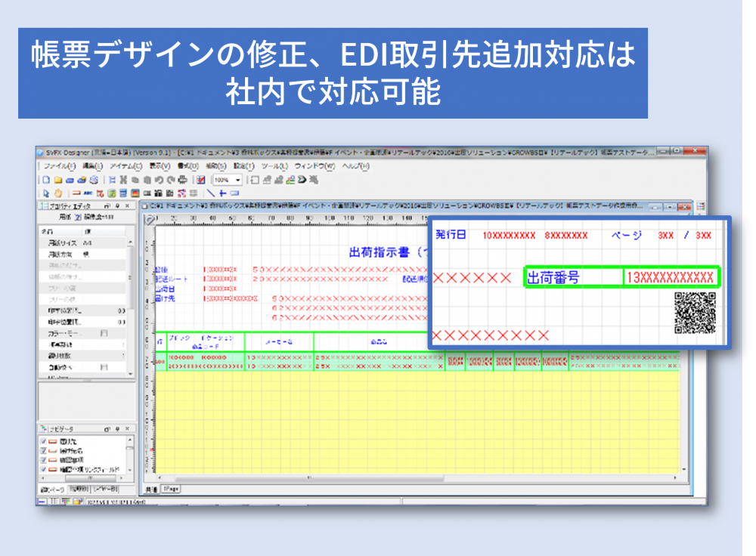The height and width of the screenshot is (556, 756).
Task: Switch to the 1Page tab
Action: pos(171,489)
